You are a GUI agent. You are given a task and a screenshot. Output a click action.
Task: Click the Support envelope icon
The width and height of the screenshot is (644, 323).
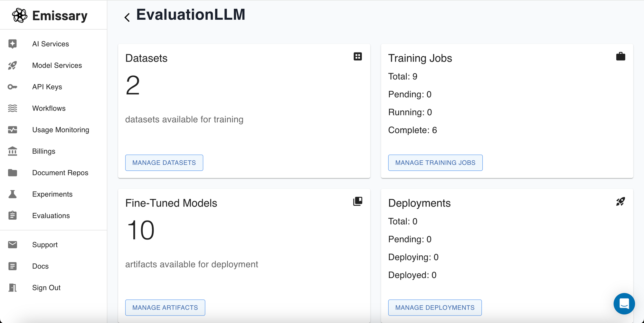pyautogui.click(x=13, y=245)
